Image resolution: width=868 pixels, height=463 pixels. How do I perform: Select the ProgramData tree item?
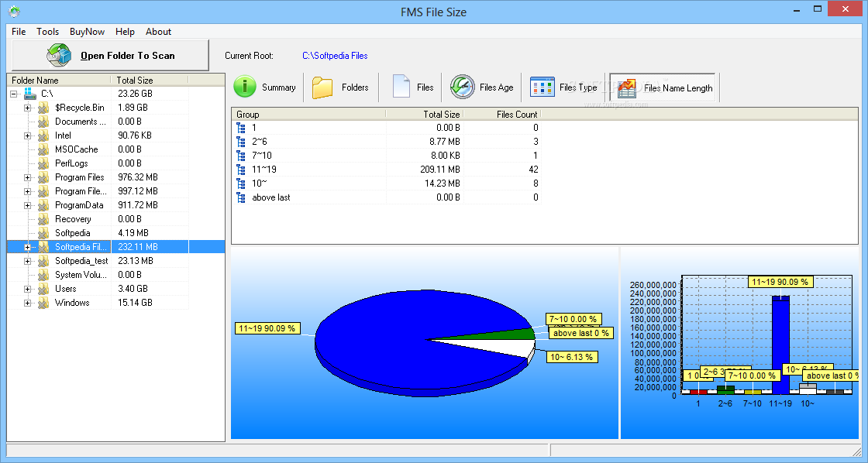click(x=79, y=205)
